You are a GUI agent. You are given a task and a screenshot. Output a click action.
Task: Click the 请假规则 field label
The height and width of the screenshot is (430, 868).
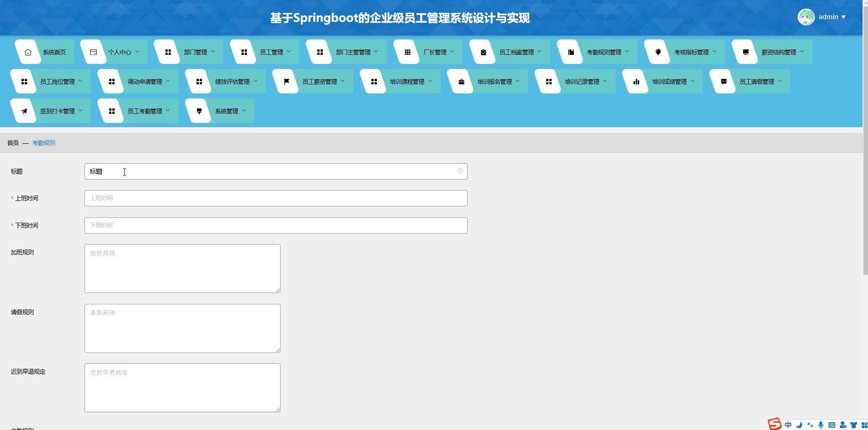coord(22,312)
